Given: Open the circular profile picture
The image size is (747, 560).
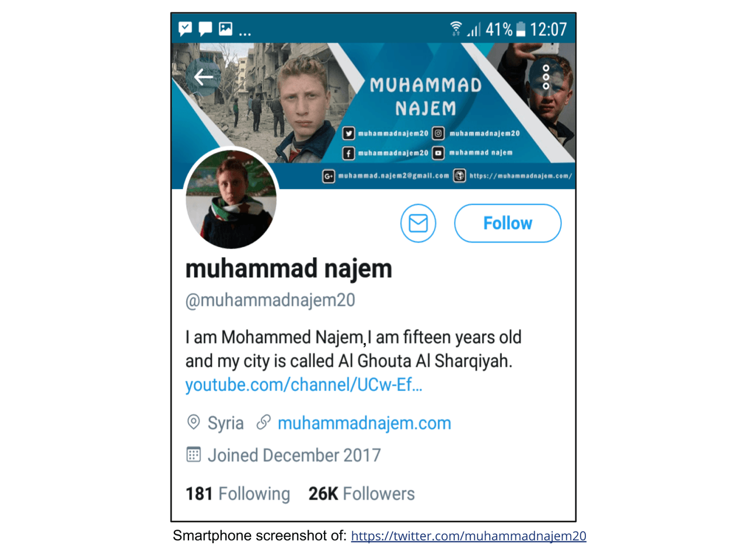Looking at the screenshot, I should pyautogui.click(x=231, y=199).
